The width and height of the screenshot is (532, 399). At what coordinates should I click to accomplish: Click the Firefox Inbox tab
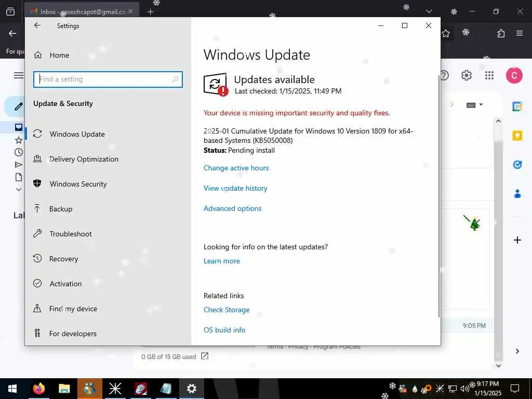82,11
